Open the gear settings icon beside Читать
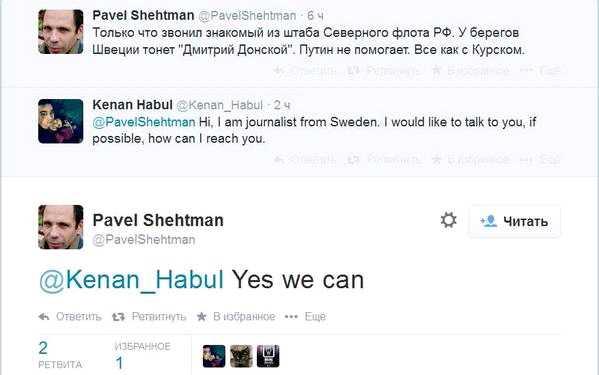The height and width of the screenshot is (375, 599). point(448,220)
